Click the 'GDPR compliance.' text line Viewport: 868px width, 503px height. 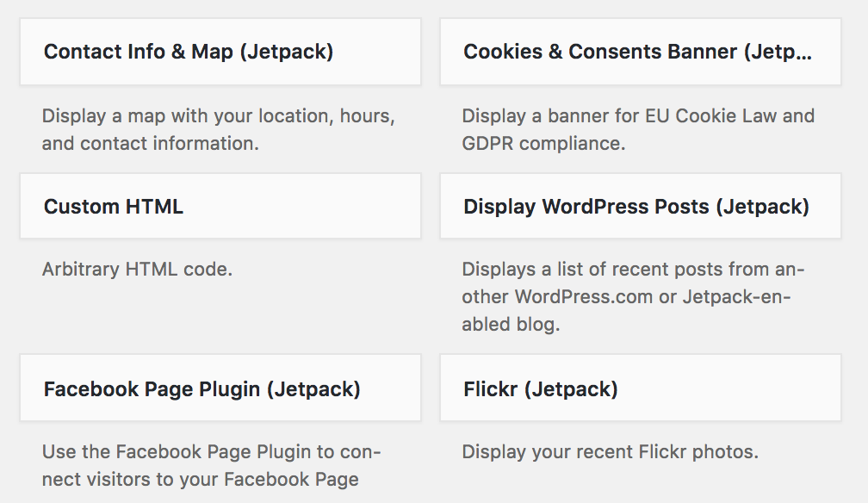543,144
